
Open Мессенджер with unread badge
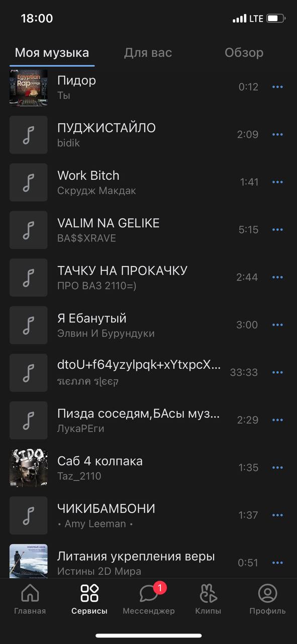click(149, 594)
